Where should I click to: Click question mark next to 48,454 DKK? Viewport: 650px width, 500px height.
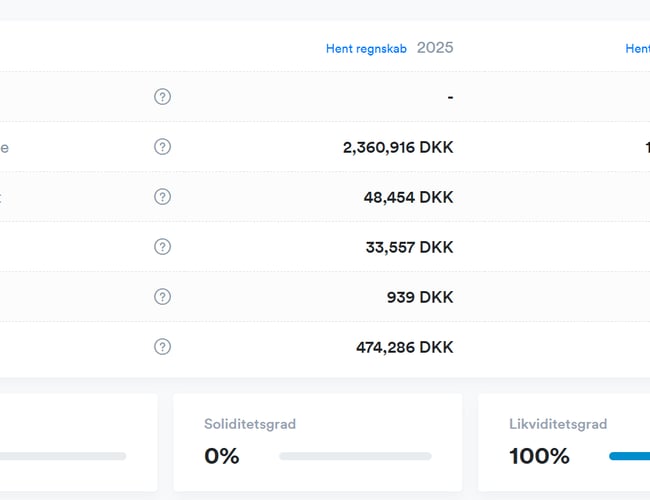coord(162,197)
